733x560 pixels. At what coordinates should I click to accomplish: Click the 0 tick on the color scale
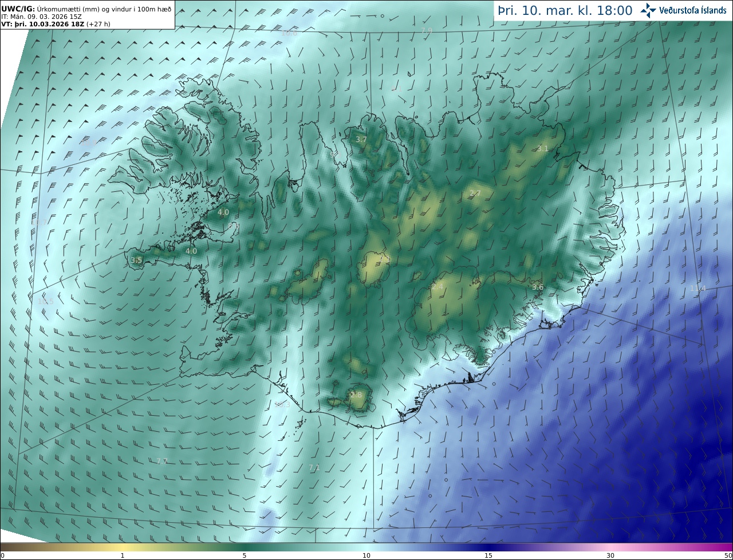click(2, 555)
